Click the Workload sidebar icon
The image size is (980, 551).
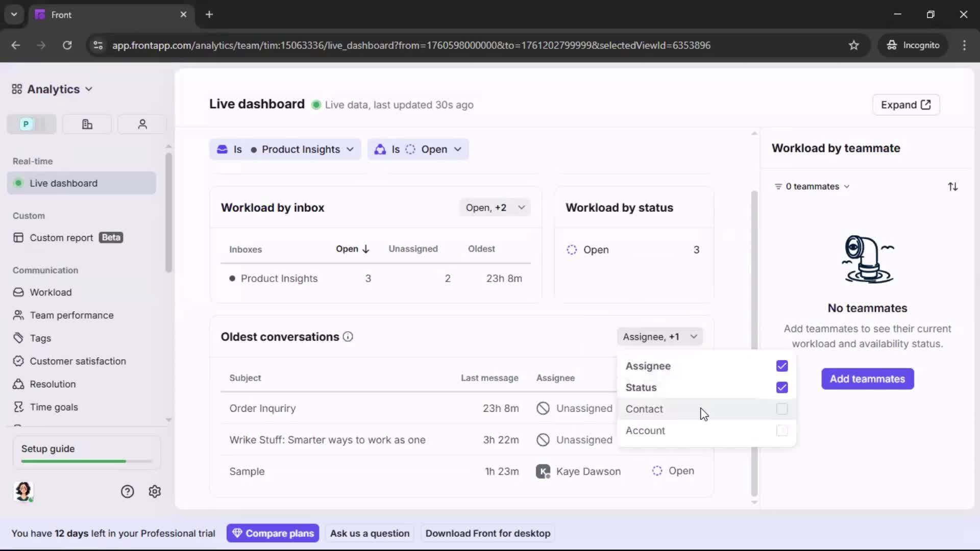point(18,292)
